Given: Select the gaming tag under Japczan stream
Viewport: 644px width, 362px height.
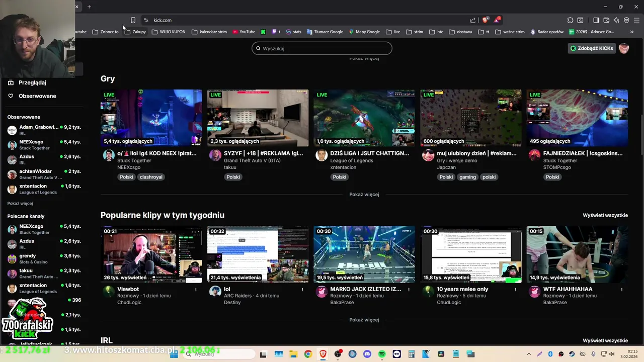Looking at the screenshot, I should 467,177.
